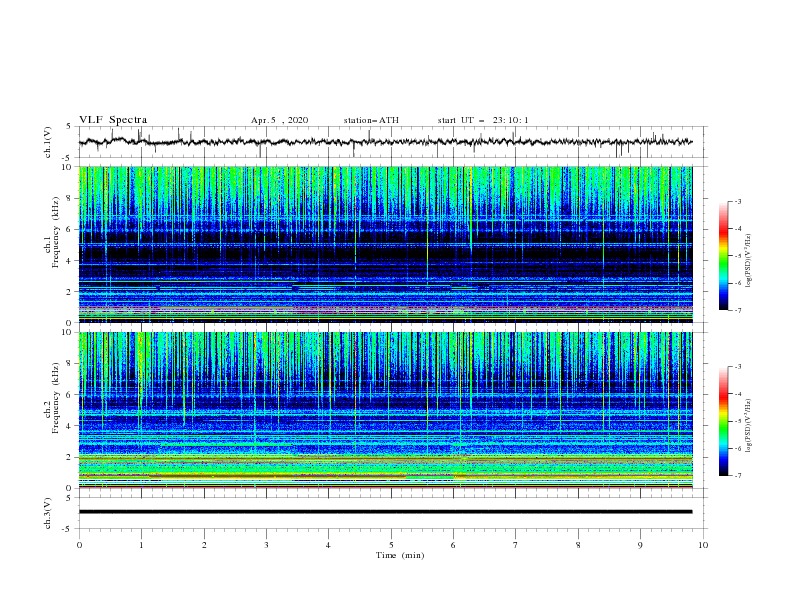Image resolution: width=792 pixels, height=612 pixels.
Task: Click the ch.3 flat black voltage trace
Action: (x=385, y=512)
